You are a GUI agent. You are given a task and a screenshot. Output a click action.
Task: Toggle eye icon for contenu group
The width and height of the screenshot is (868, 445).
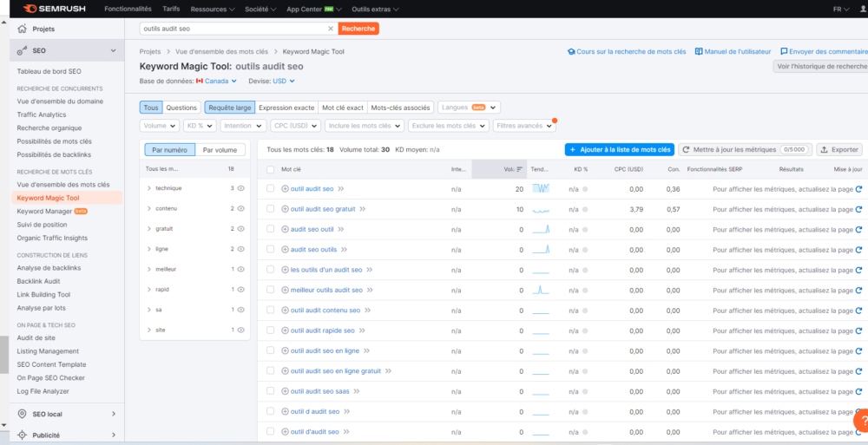coord(240,209)
